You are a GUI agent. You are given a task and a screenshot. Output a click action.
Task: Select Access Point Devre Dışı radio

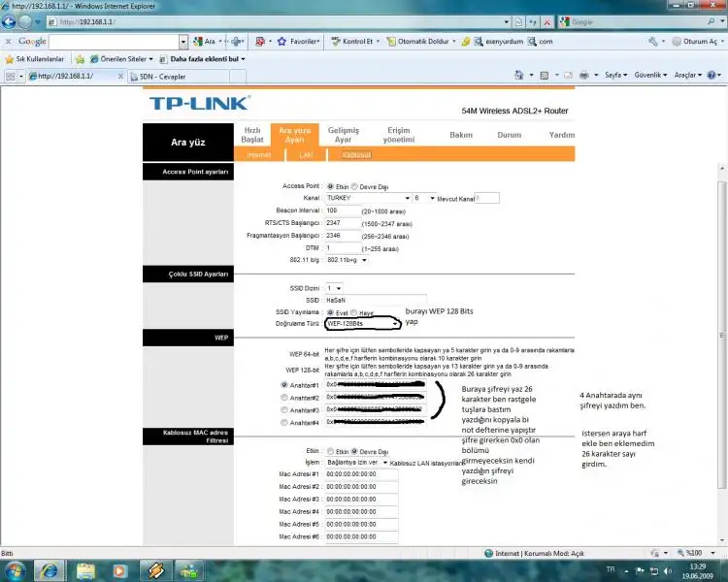pyautogui.click(x=354, y=186)
